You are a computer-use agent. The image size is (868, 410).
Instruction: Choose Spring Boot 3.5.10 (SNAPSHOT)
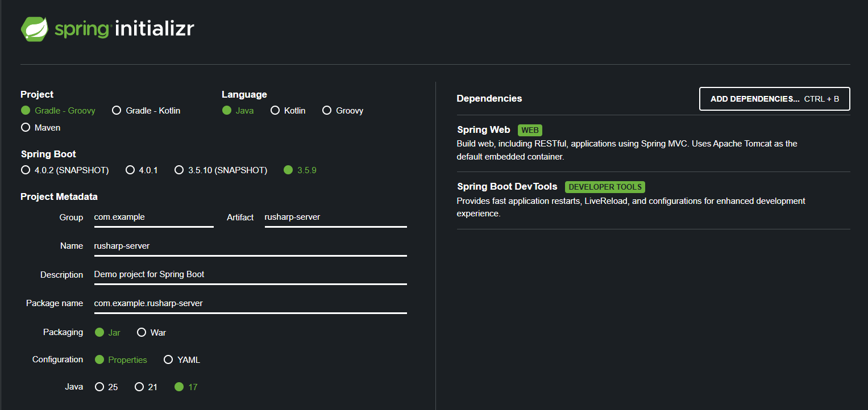tap(221, 170)
